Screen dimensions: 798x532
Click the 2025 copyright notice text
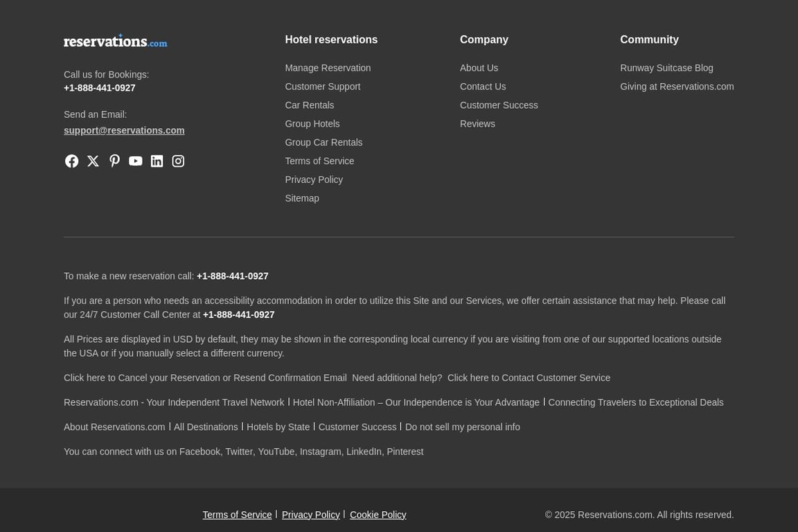(639, 515)
